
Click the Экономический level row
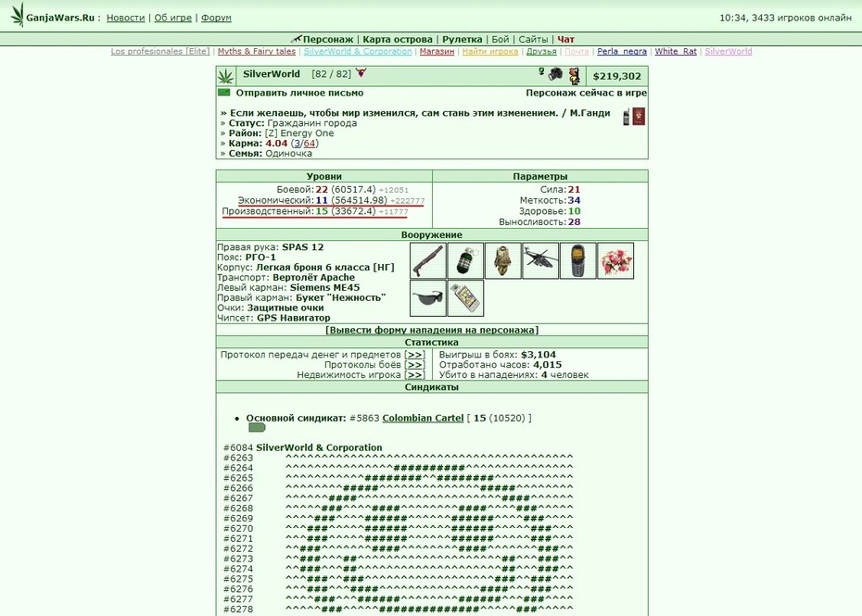pos(331,201)
